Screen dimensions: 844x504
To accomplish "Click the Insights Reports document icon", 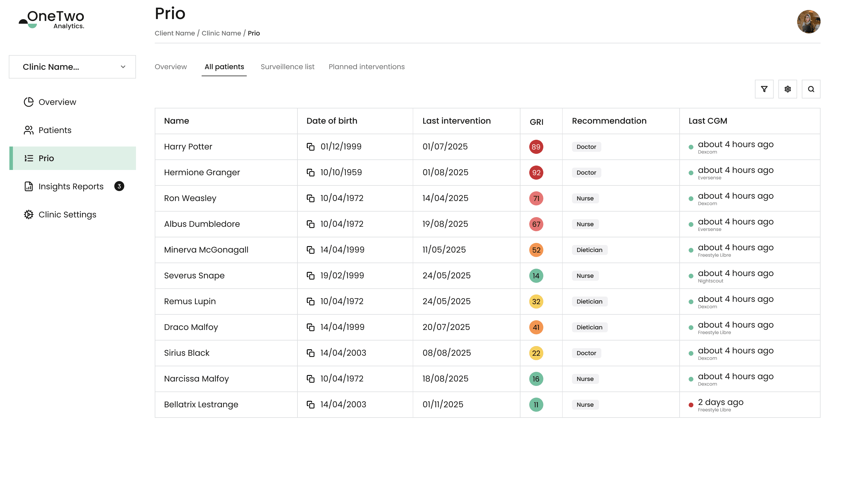I will tap(28, 186).
